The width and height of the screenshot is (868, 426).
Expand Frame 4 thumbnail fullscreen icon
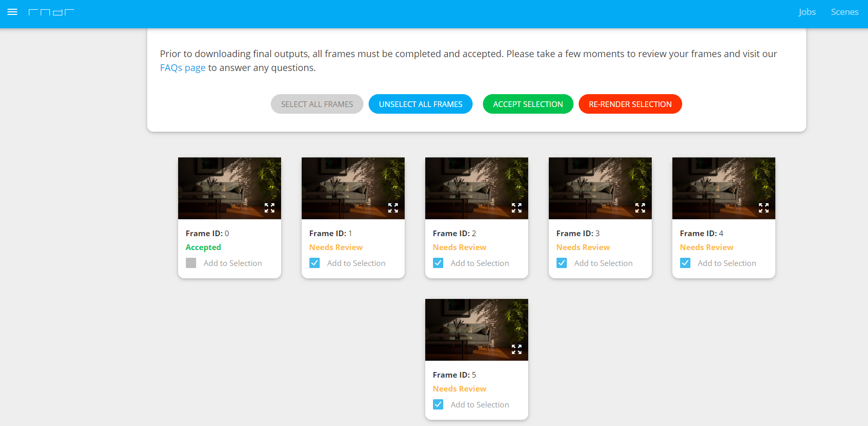(x=763, y=208)
